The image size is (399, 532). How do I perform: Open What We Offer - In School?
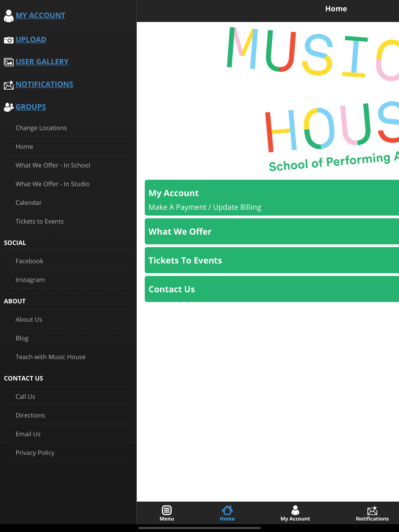(x=68, y=165)
